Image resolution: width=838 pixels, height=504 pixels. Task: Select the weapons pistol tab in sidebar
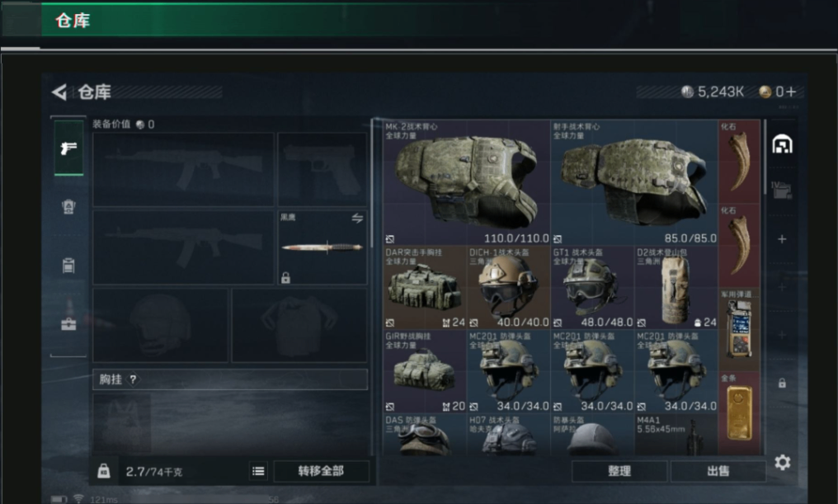coord(68,148)
